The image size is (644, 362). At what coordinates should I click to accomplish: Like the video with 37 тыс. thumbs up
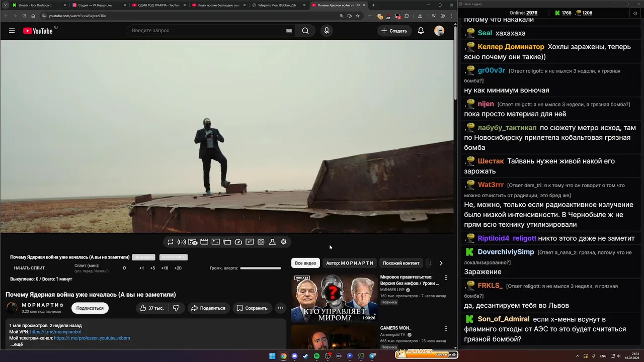(152, 308)
